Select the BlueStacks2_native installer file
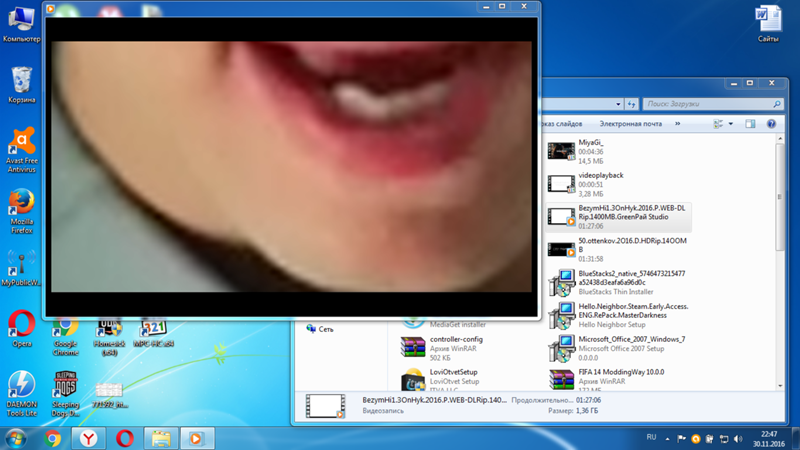Viewport: 800px width, 450px height. click(618, 282)
